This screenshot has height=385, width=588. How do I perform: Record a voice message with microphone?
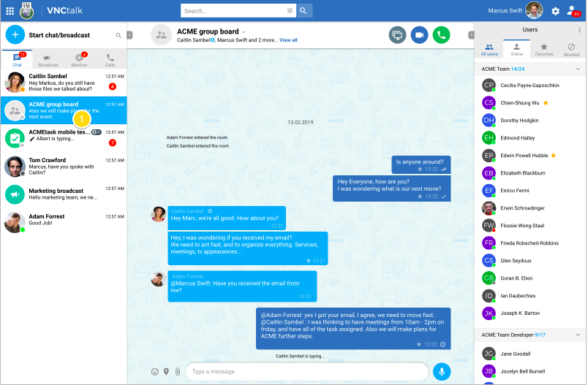(x=442, y=372)
